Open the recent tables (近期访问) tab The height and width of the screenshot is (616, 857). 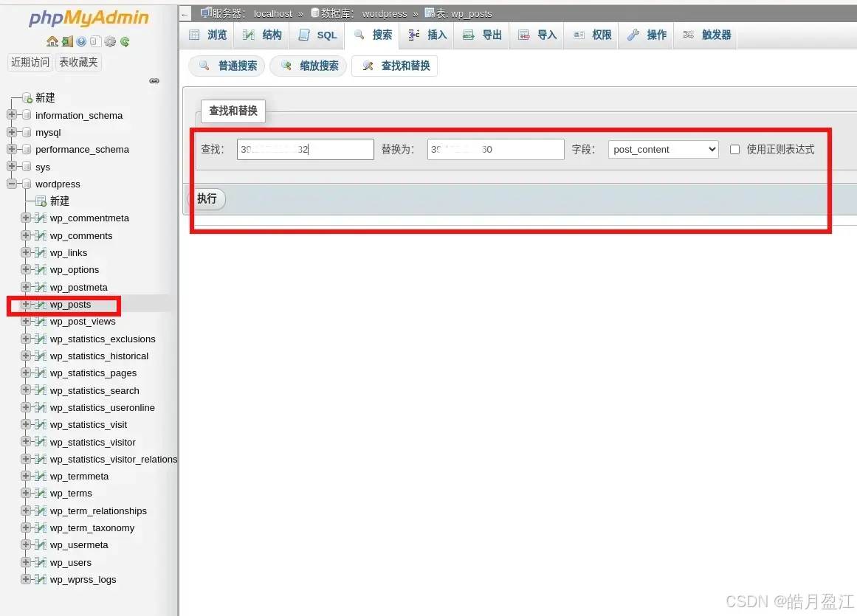30,62
